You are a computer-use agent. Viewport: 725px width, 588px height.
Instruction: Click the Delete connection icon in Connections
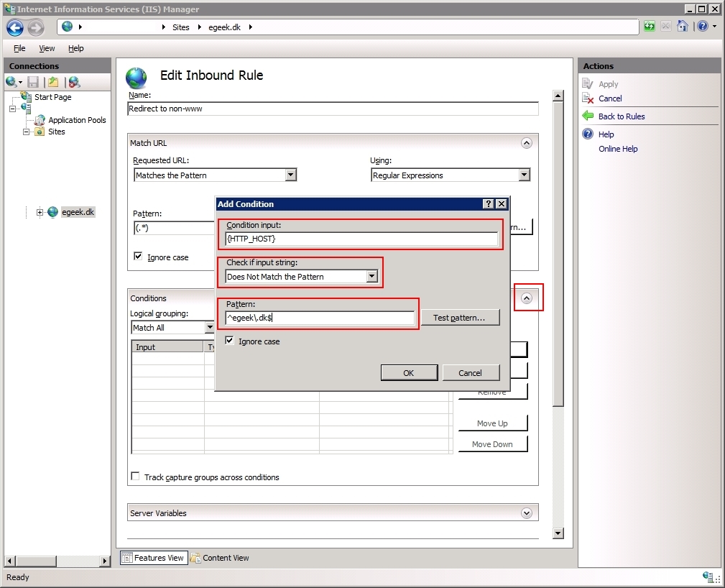[x=73, y=82]
